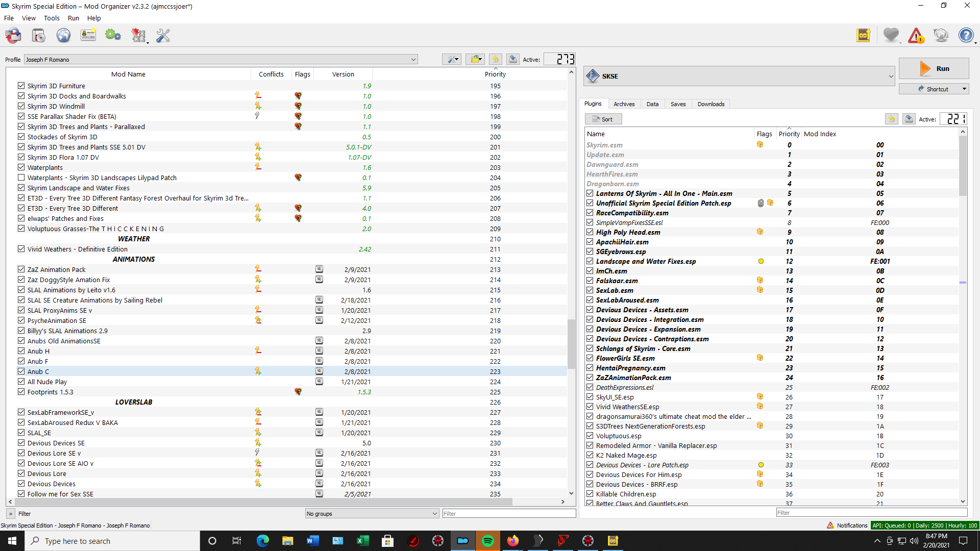Screen dimensions: 980x551
Task: Focus the mod list Filter text field
Action: tap(509, 514)
